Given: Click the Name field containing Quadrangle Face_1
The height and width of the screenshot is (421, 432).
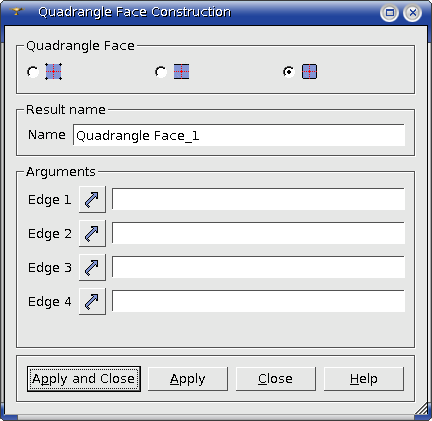Looking at the screenshot, I should (239, 135).
